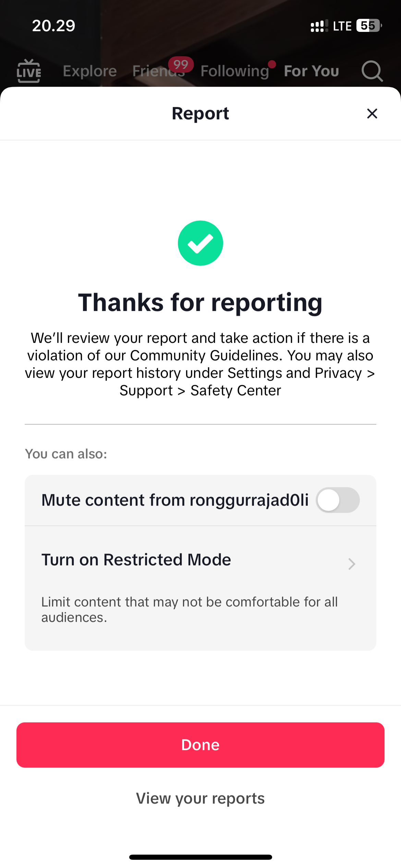The width and height of the screenshot is (401, 868).
Task: Tap the red dot on Following
Action: [x=272, y=64]
